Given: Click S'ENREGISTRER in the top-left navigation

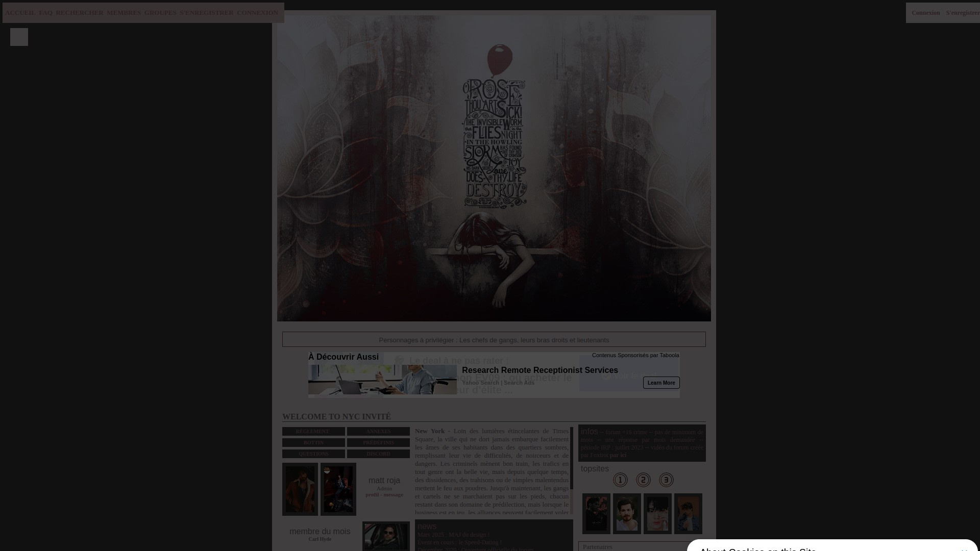Looking at the screenshot, I should click(207, 13).
